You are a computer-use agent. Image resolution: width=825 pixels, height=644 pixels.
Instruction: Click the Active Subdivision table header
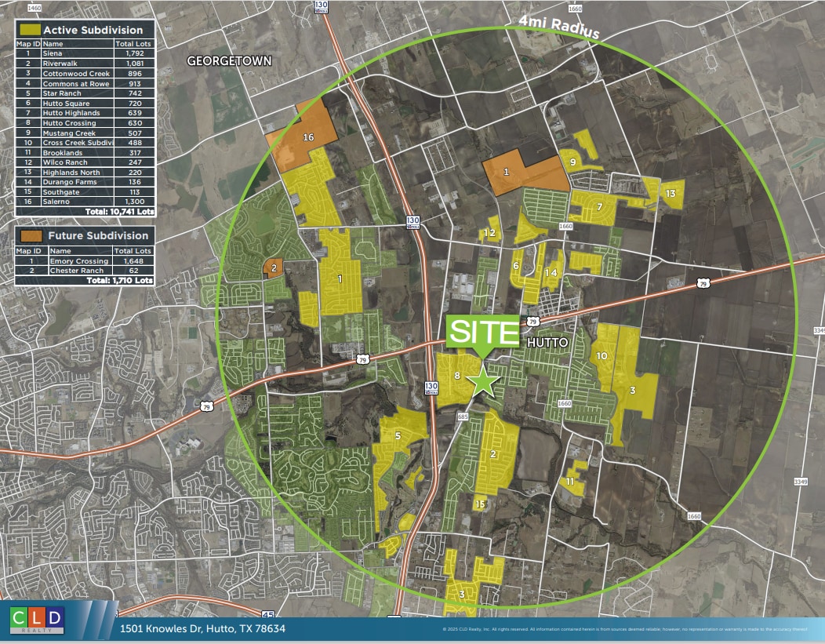93,30
